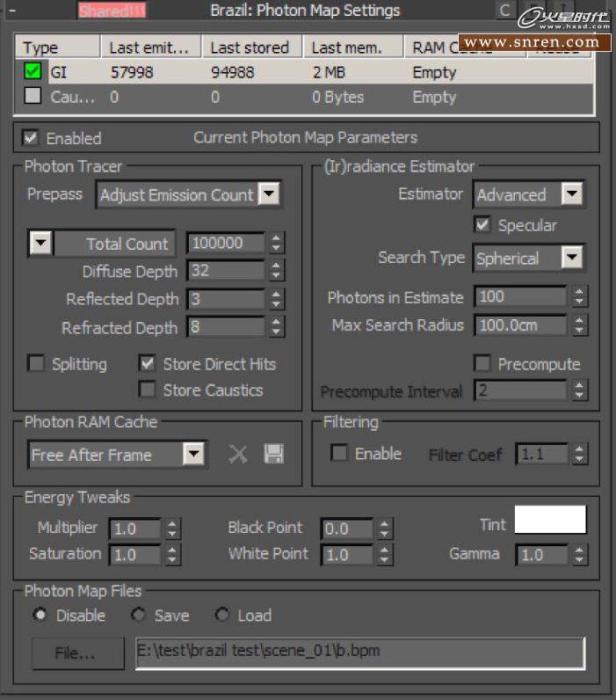The height and width of the screenshot is (700, 616).
Task: Click the Photons in Estimate field
Action: point(520,296)
